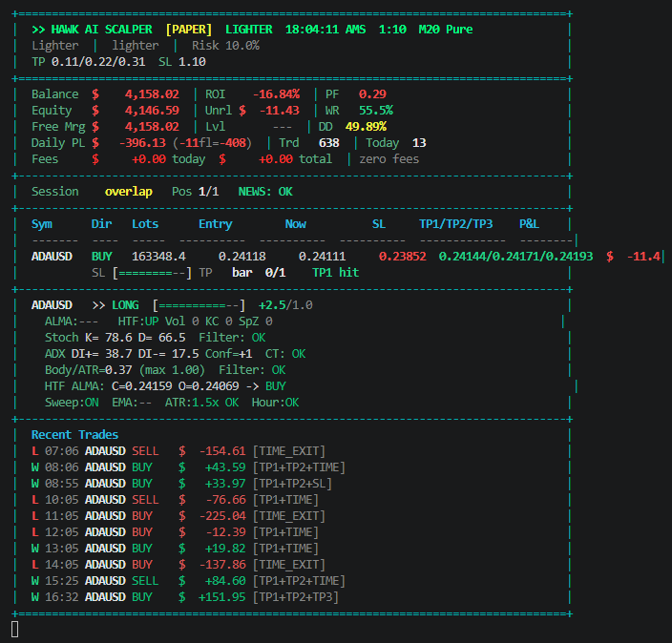Select TP 0.11/0.22/0.31 setting text

(88, 62)
